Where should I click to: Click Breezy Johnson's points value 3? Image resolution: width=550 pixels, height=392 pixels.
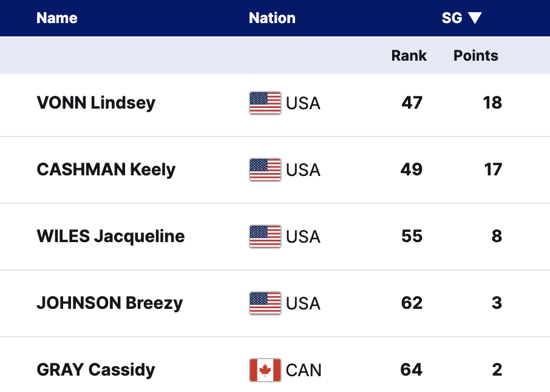pyautogui.click(x=497, y=303)
